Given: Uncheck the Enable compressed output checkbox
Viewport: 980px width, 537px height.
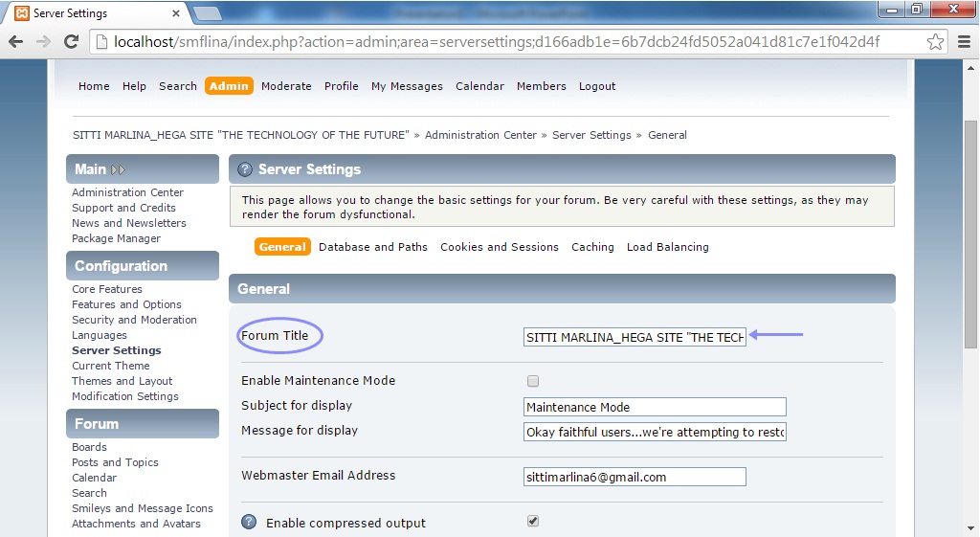Looking at the screenshot, I should click(x=533, y=522).
